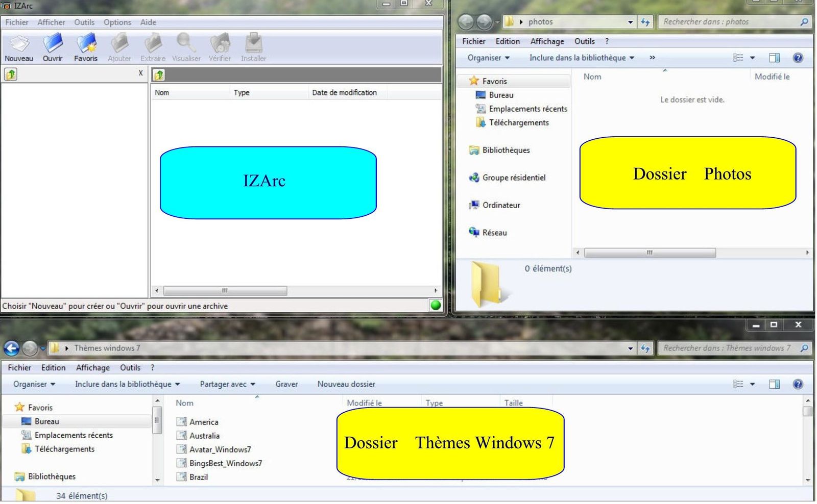
Task: Select the BingsBest_Windows7 theme file
Action: pos(219,463)
